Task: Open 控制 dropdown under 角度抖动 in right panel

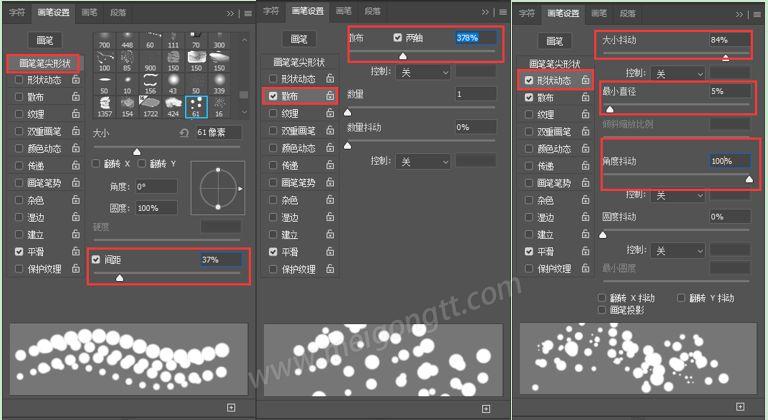Action: coord(678,196)
